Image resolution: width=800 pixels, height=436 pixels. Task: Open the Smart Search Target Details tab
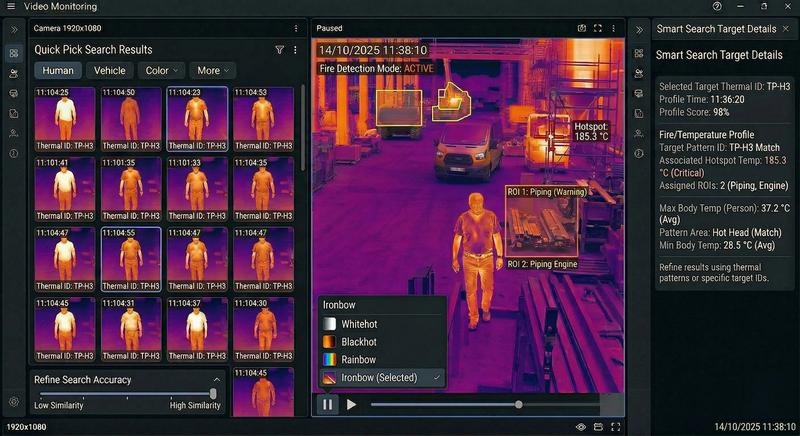[x=716, y=29]
